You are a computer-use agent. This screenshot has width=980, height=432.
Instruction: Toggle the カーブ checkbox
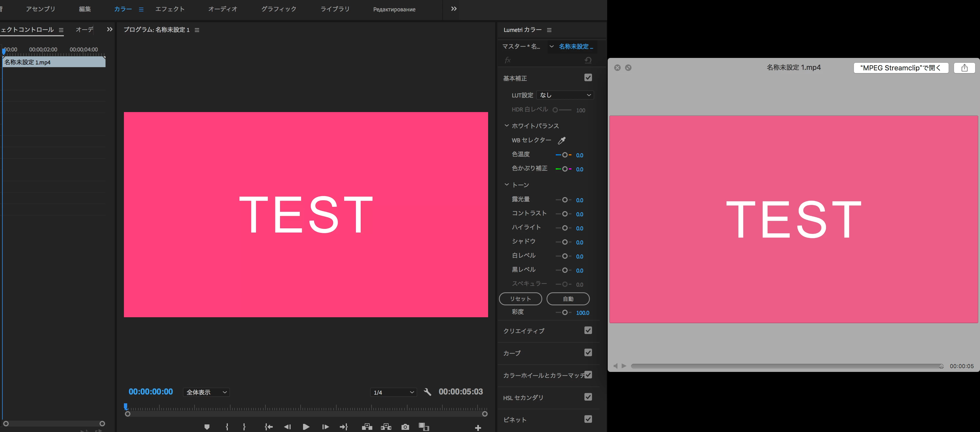(x=588, y=352)
